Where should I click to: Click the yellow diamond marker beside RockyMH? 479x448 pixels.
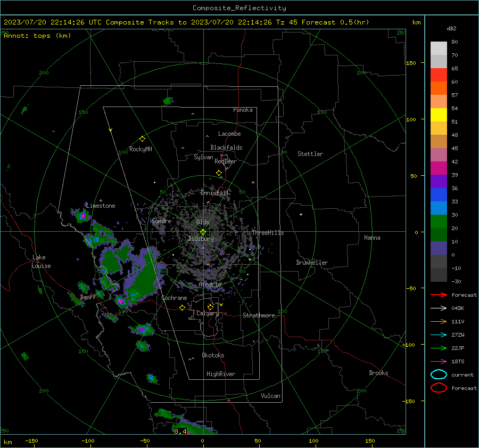click(x=142, y=139)
